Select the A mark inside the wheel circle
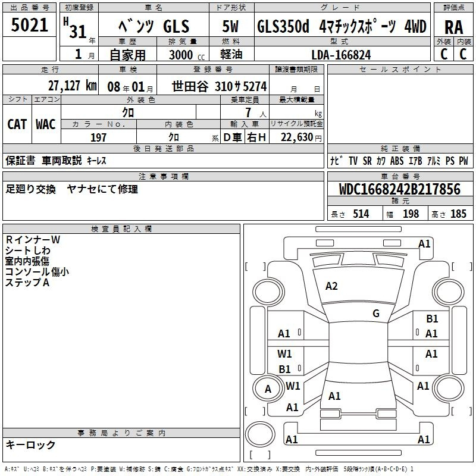Screen dimensions: 476x476 pos(268,389)
